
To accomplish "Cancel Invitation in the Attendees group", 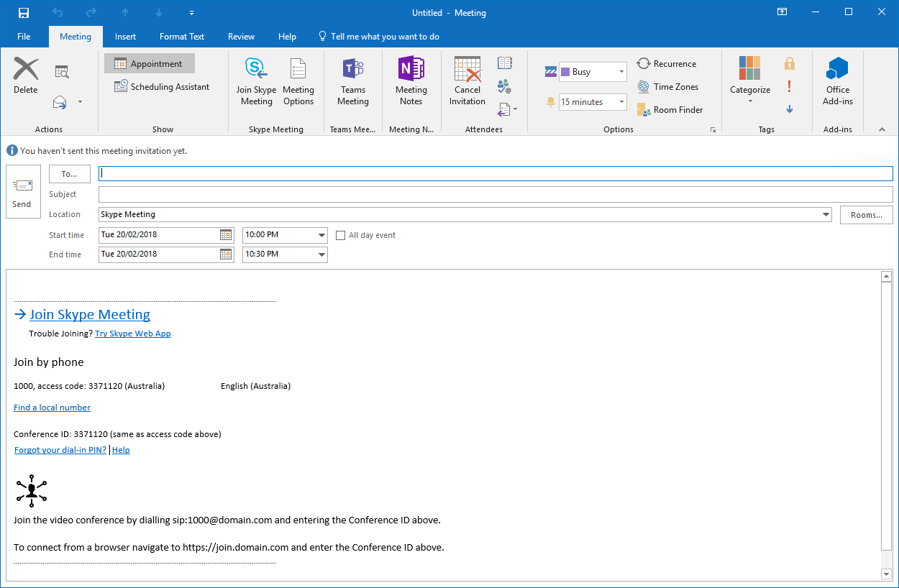I will (x=467, y=82).
